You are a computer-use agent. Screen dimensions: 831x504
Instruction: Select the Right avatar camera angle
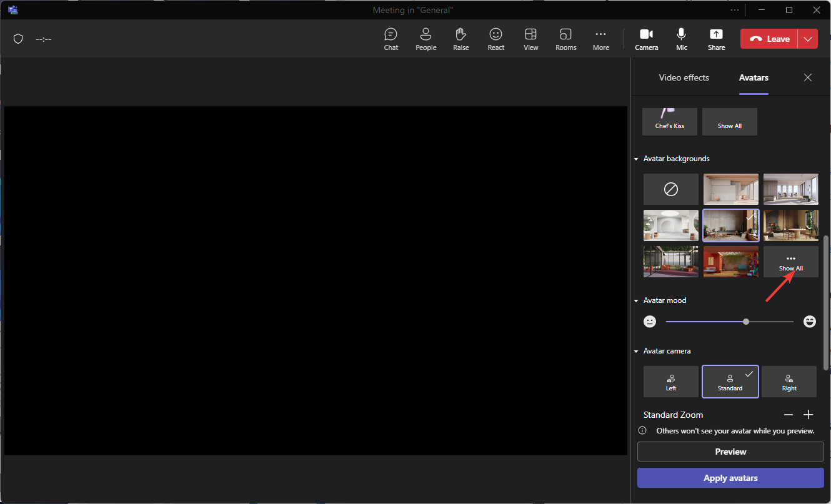click(789, 382)
